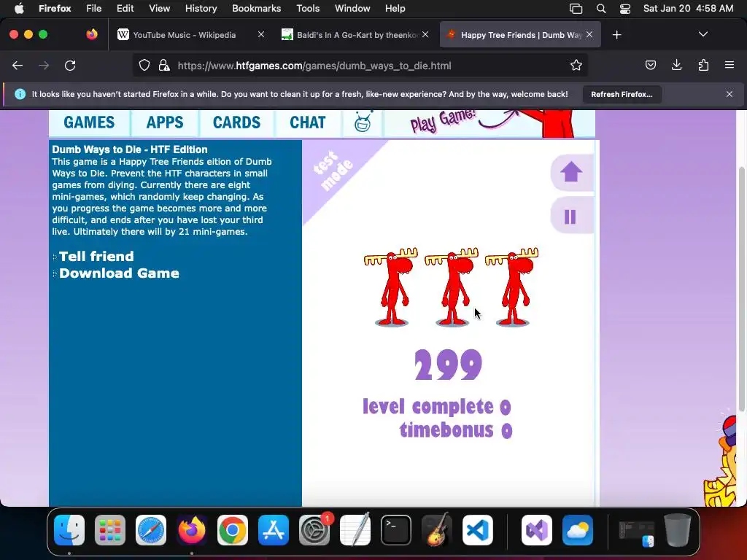Click the middle red moose life
The image size is (747, 560).
[x=452, y=287]
